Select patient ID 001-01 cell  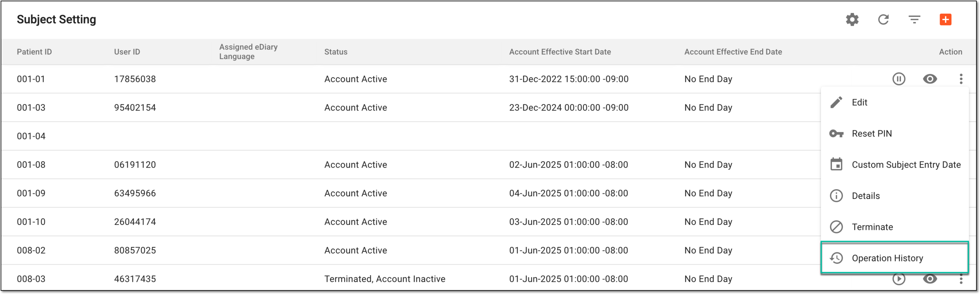[31, 79]
